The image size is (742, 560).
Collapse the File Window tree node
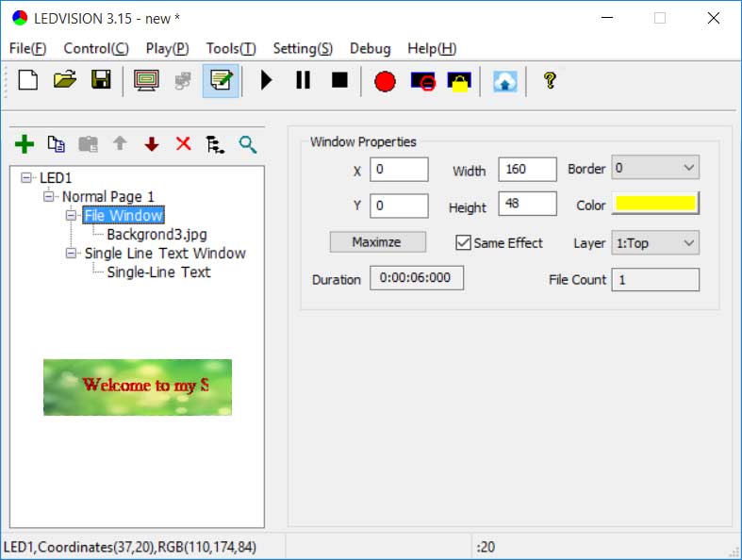(x=71, y=216)
